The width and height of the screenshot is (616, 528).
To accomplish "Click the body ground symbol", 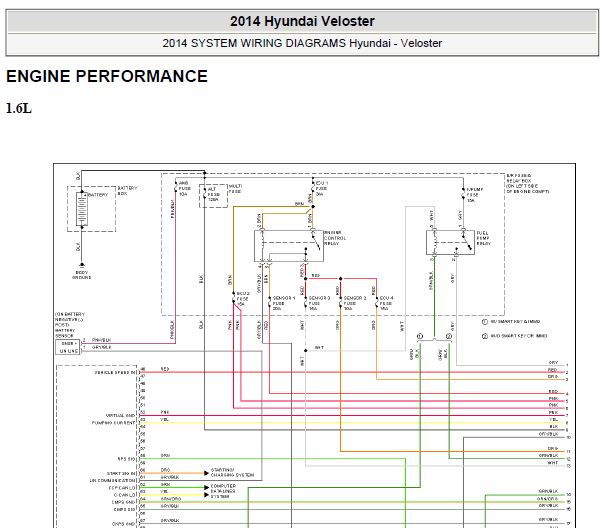I will click(x=82, y=265).
